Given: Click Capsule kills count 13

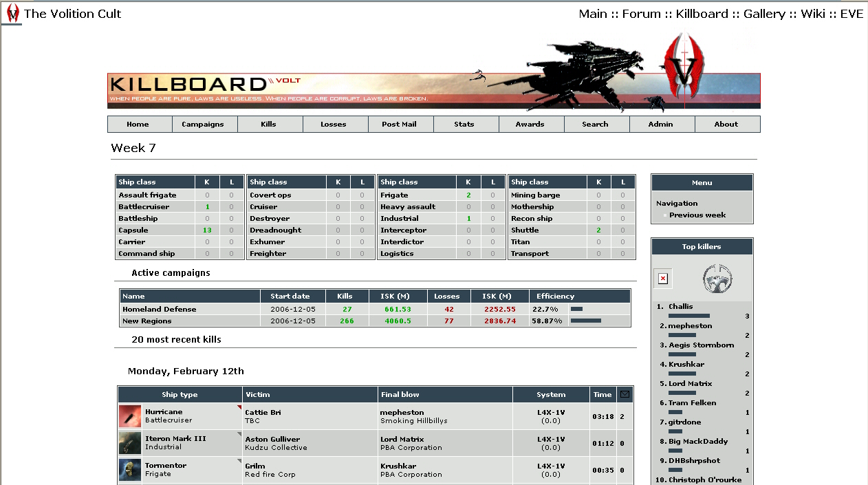Looking at the screenshot, I should pyautogui.click(x=207, y=230).
